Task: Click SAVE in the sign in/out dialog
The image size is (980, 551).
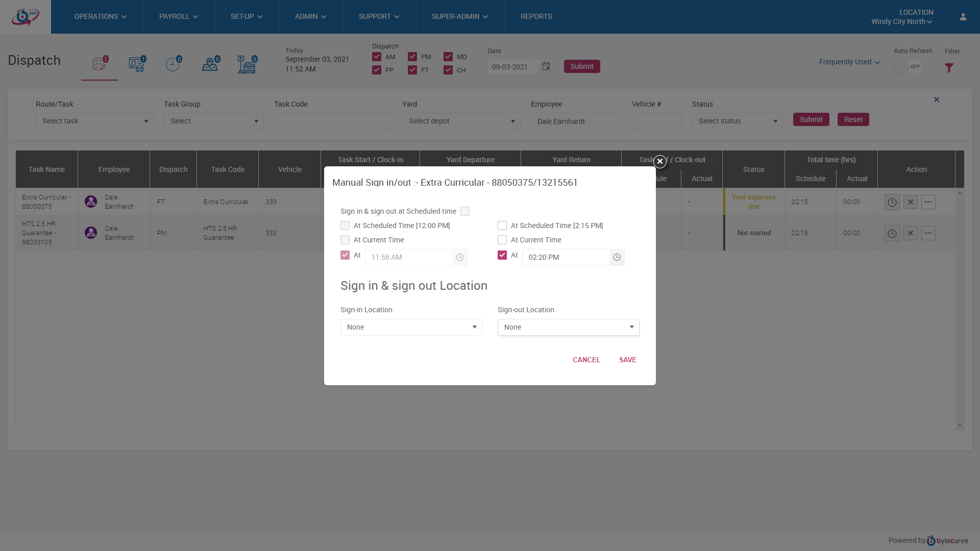Action: coord(627,360)
